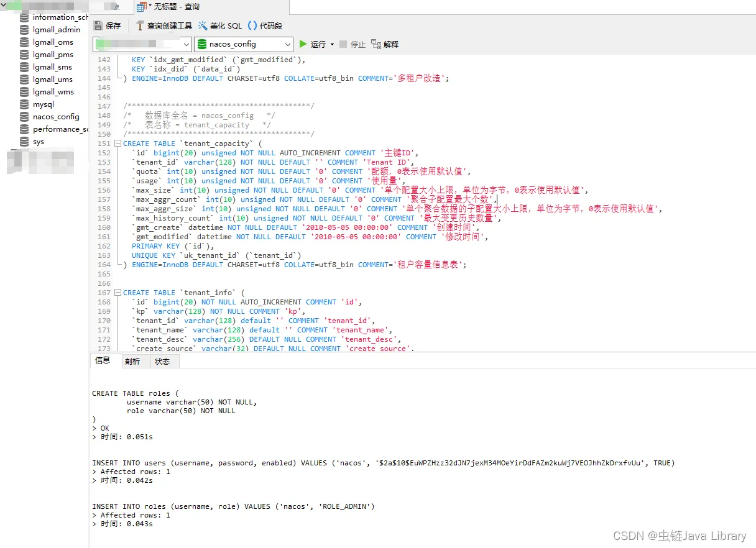Image resolution: width=756 pixels, height=548 pixels.
Task: Click the performance_schema database icon
Action: point(24,129)
